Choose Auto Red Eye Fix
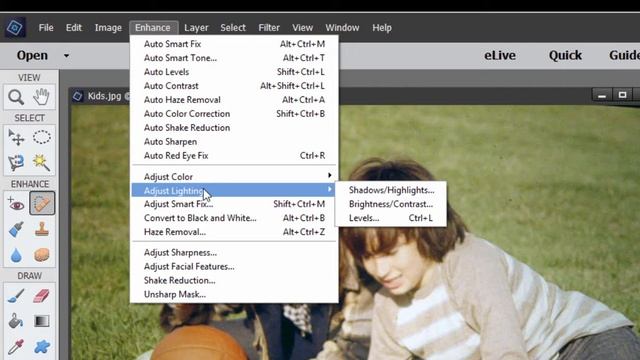This screenshot has height=360, width=640. (234, 156)
